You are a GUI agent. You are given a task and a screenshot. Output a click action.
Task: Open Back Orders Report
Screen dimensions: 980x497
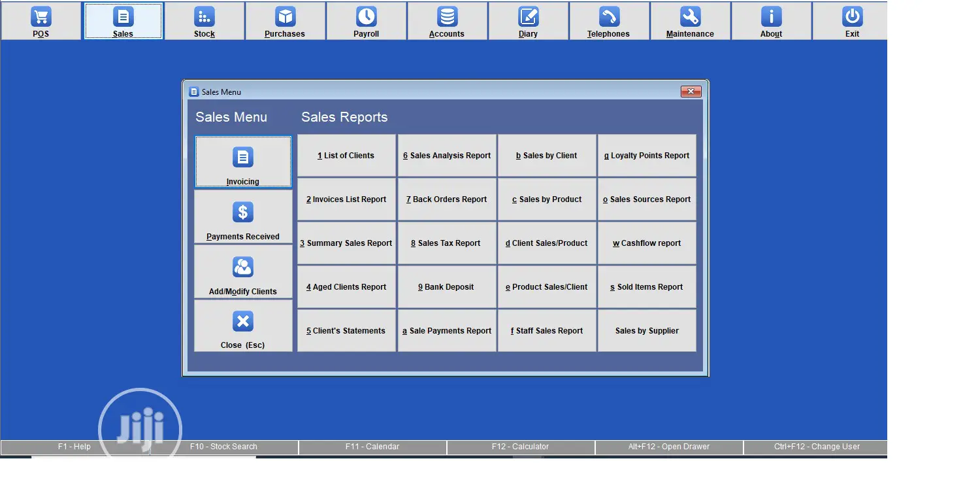coord(447,199)
